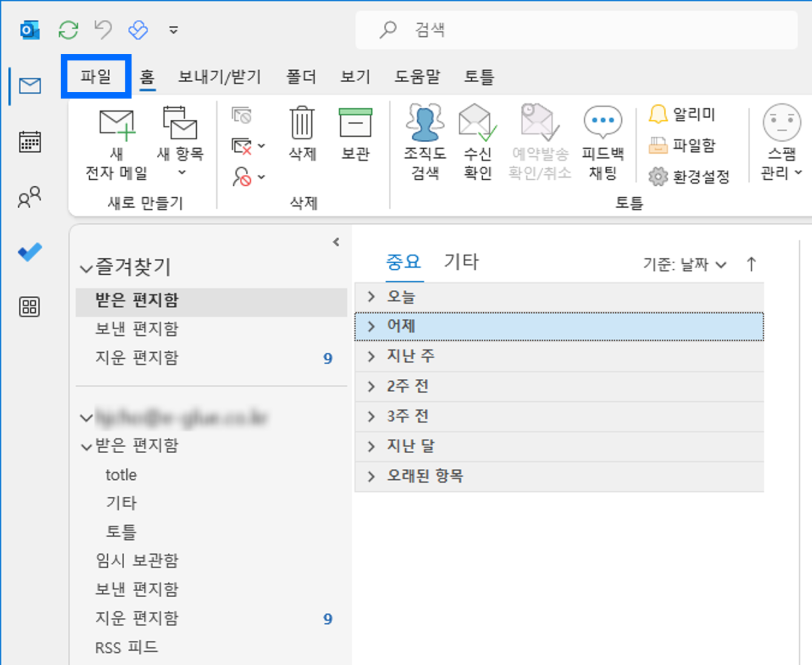The width and height of the screenshot is (812, 665).
Task: Open 알리미 notification bell icon
Action: click(658, 114)
